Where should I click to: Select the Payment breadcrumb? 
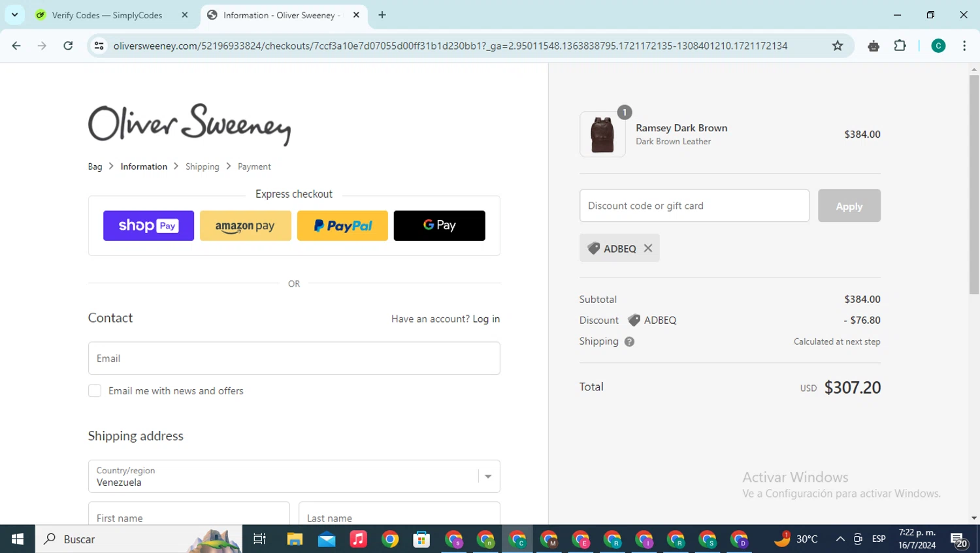click(x=254, y=166)
